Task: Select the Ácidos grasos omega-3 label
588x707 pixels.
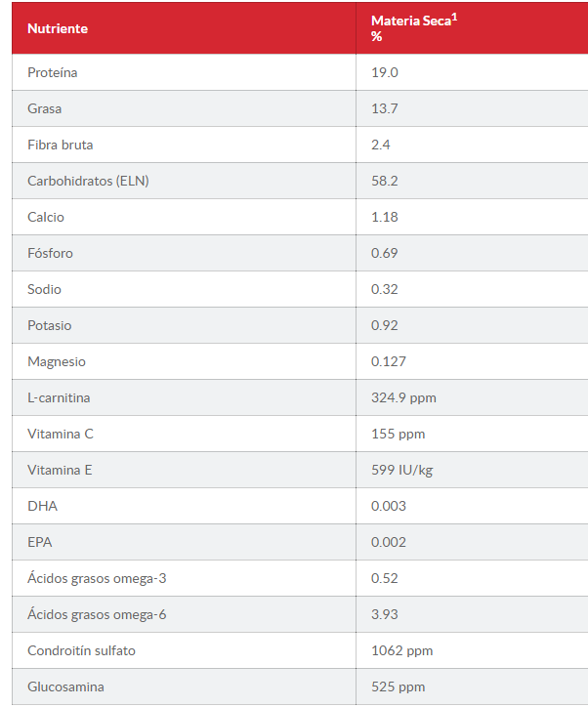Action: [x=97, y=578]
